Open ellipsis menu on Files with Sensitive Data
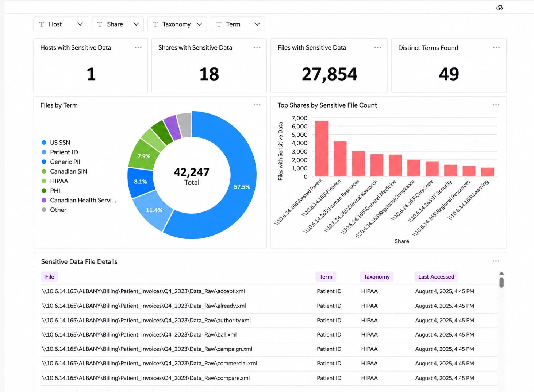Screen dimensions: 534x392 pyautogui.click(x=378, y=47)
